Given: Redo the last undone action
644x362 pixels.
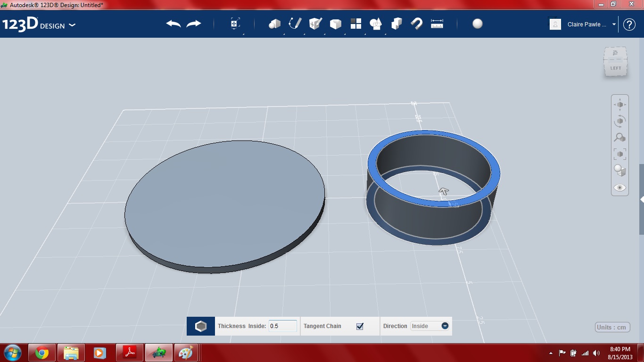Looking at the screenshot, I should (x=194, y=24).
